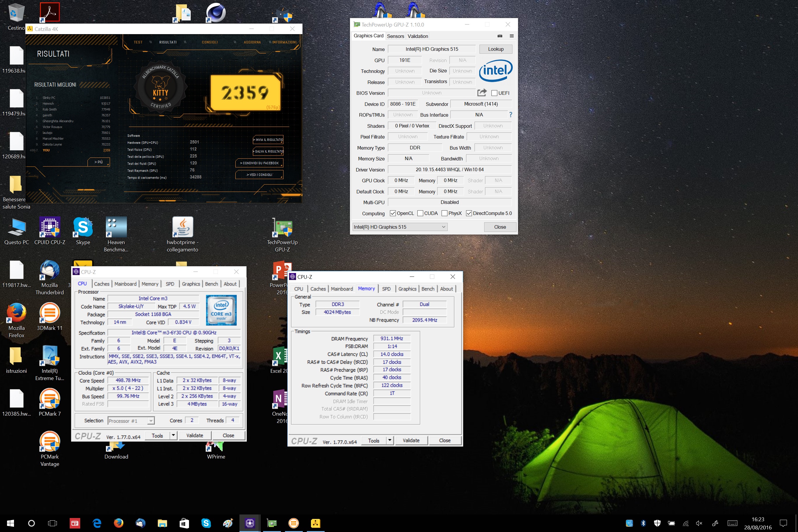Screen dimensions: 798x532
Task: Click the taskbar clock showing 16:23
Action: pyautogui.click(x=758, y=523)
